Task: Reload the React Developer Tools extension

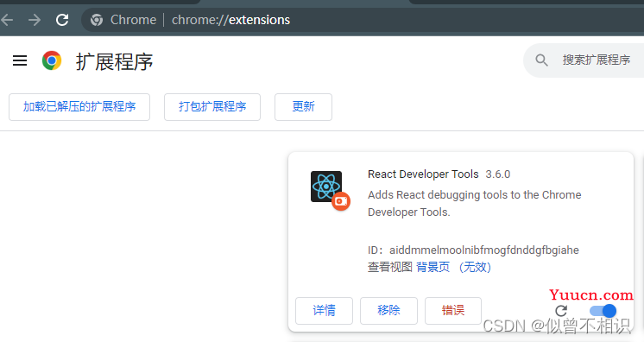Action: (x=561, y=311)
